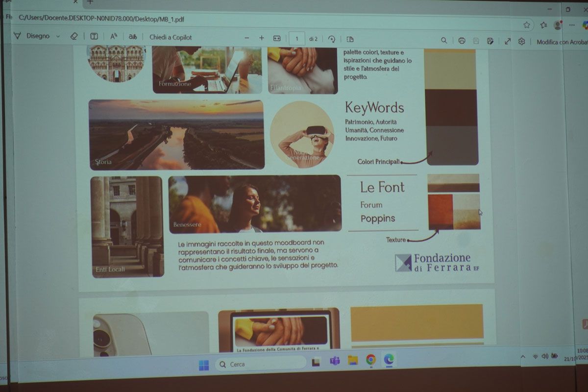
Task: Click the page number field
Action: click(297, 39)
